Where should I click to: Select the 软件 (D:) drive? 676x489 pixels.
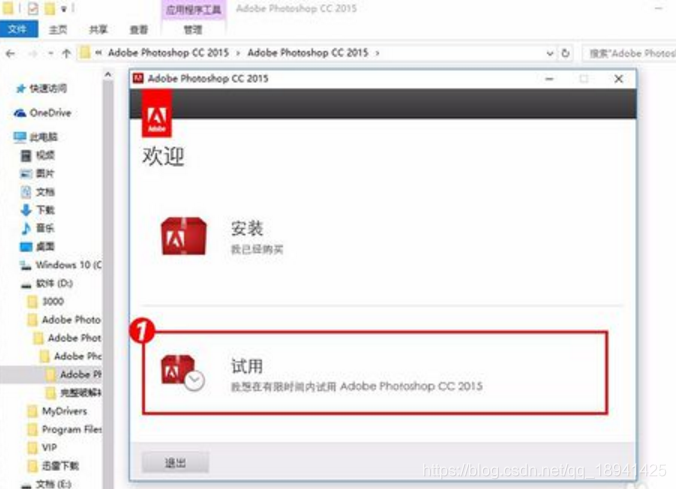[47, 283]
